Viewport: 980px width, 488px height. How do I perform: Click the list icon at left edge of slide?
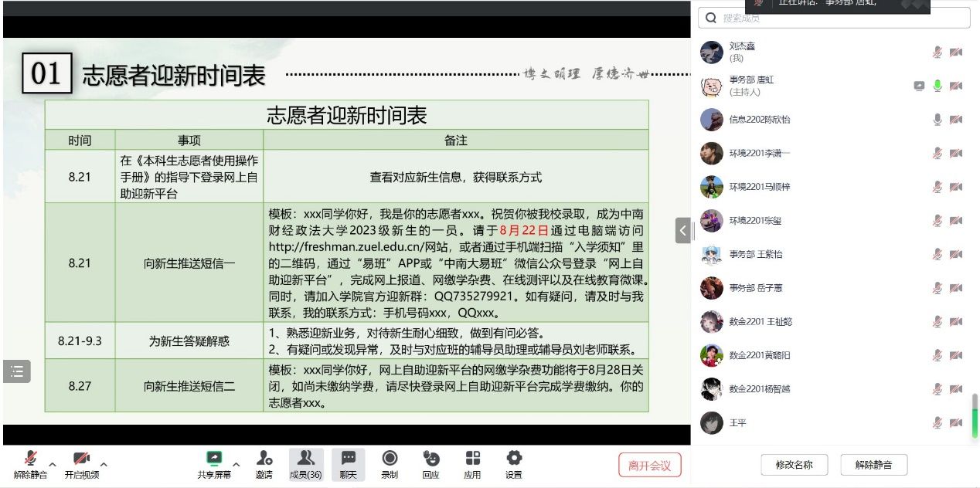coord(17,371)
